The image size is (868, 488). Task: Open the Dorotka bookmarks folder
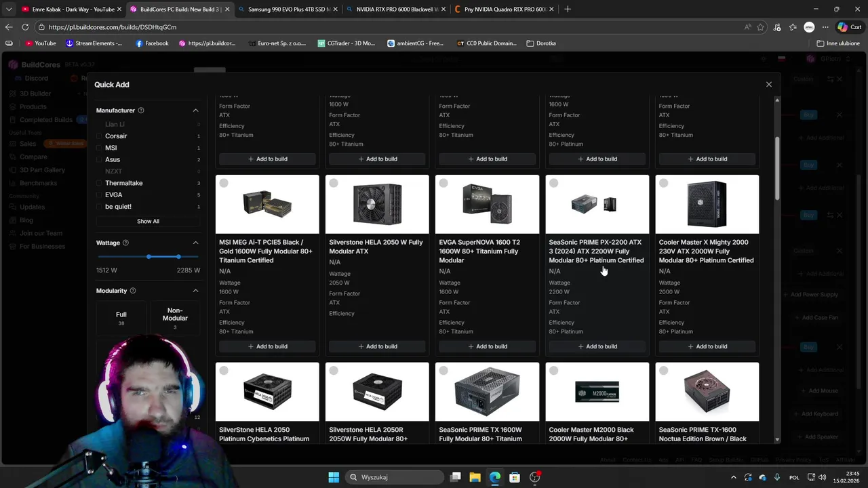click(541, 43)
